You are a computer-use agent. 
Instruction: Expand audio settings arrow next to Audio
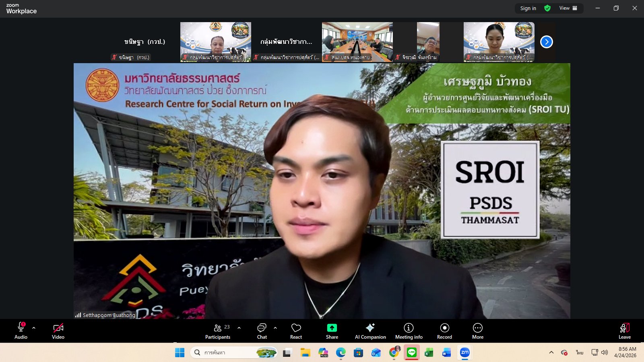click(34, 328)
